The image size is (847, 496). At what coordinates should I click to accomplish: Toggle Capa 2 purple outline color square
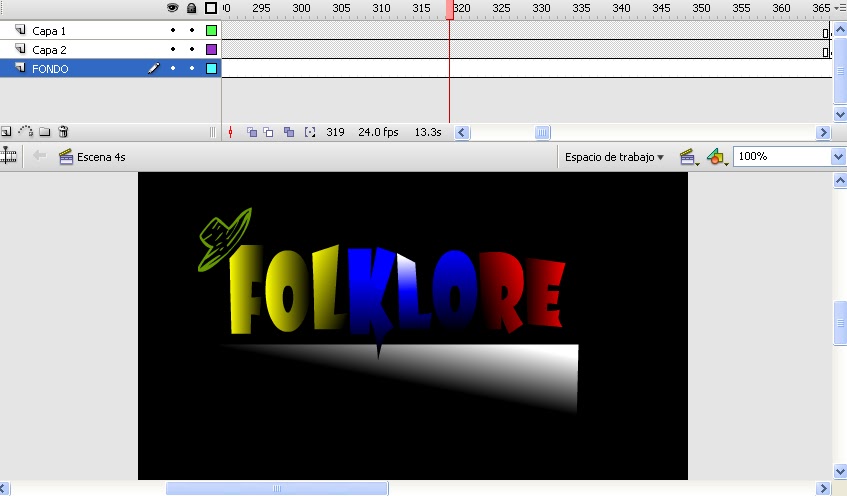211,49
